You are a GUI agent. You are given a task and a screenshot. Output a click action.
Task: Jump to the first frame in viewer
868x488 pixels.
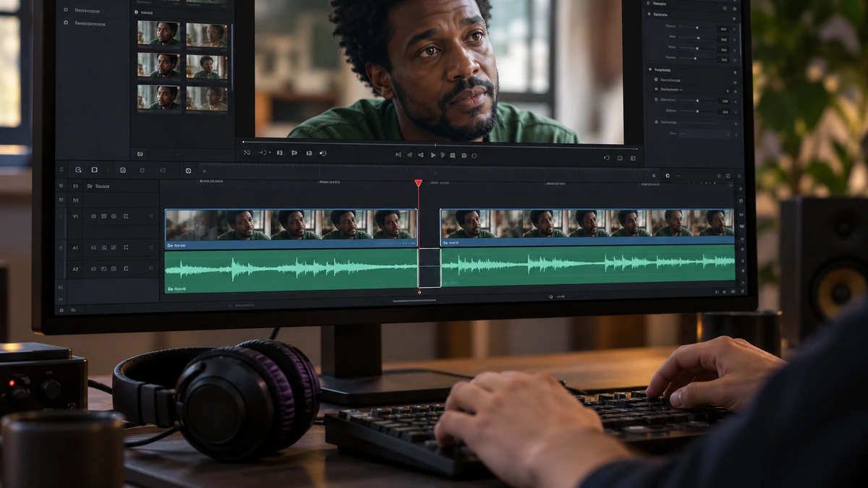pyautogui.click(x=399, y=155)
